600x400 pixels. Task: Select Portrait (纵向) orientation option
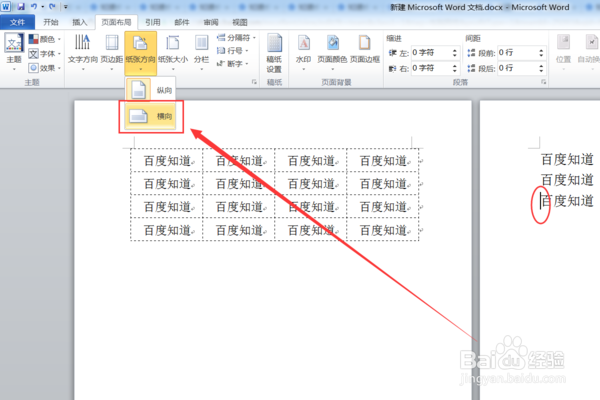point(150,90)
